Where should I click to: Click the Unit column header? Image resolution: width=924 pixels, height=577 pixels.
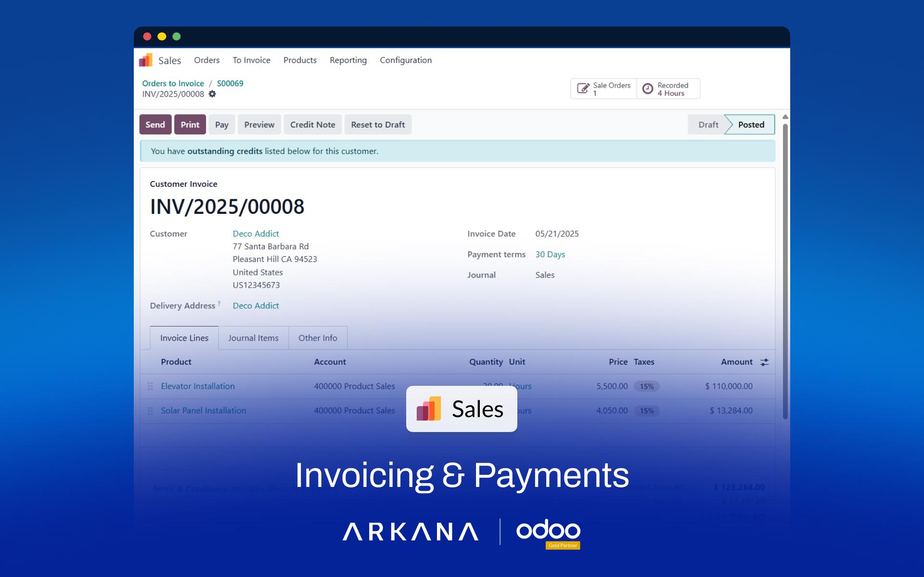pos(517,362)
